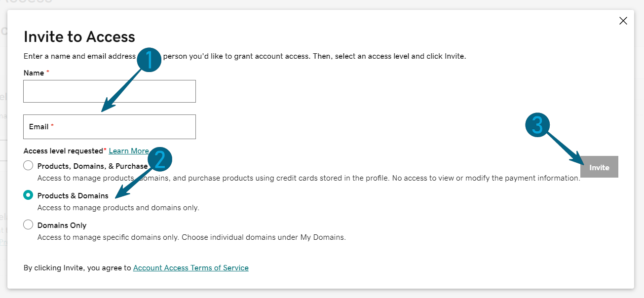Select Products, Domains, & Purchase radio button
The image size is (644, 298).
pyautogui.click(x=28, y=166)
